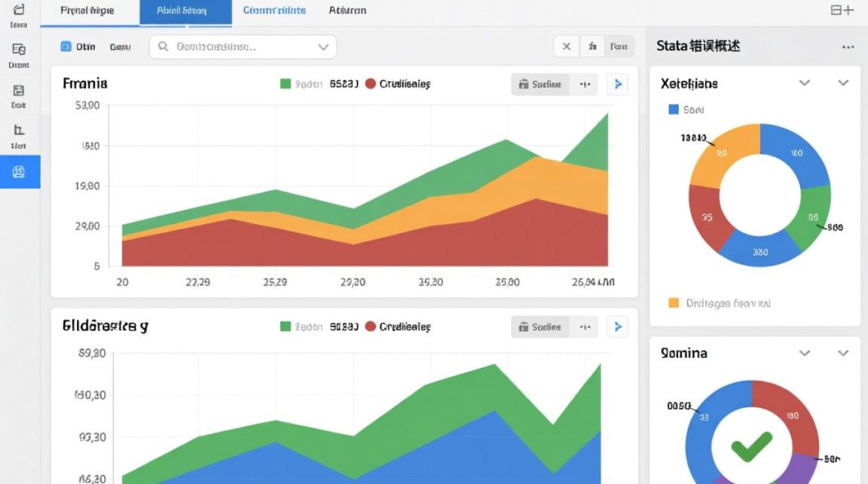
Task: Expand the rightmost chevron on the Somina card
Action: tap(843, 353)
